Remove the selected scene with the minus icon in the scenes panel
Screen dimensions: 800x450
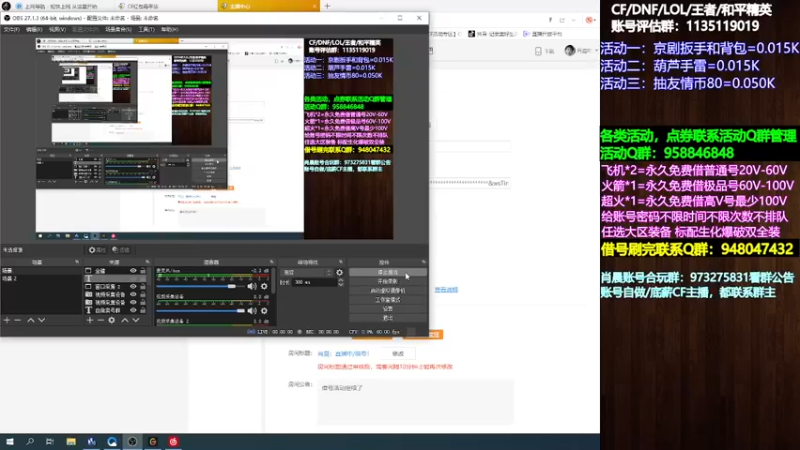click(x=17, y=320)
